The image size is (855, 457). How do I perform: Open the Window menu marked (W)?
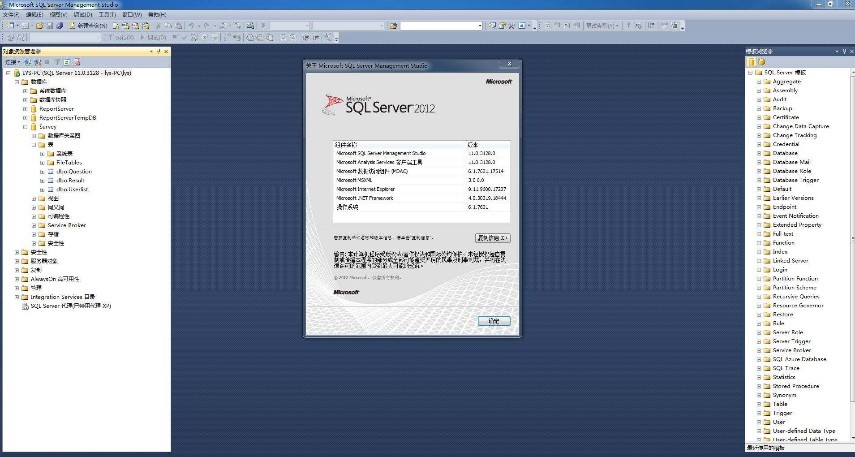click(132, 15)
